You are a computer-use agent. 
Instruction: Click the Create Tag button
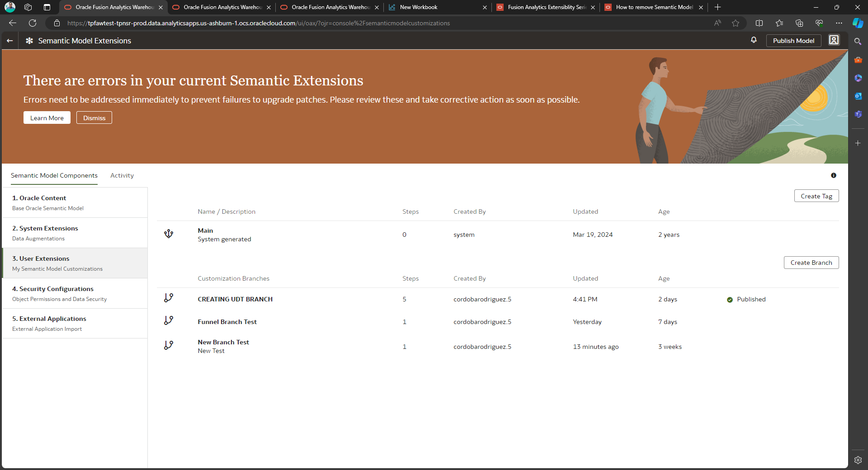[816, 196]
